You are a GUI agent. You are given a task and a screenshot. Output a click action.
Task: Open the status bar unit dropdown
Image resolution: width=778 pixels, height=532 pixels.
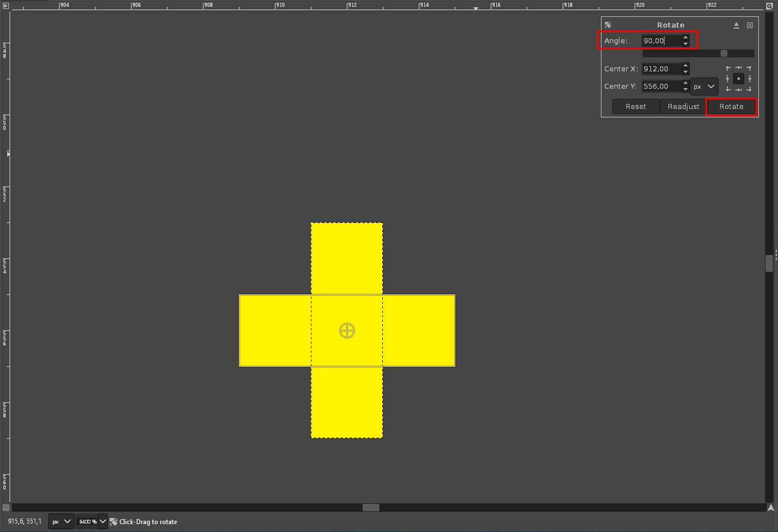pyautogui.click(x=61, y=521)
